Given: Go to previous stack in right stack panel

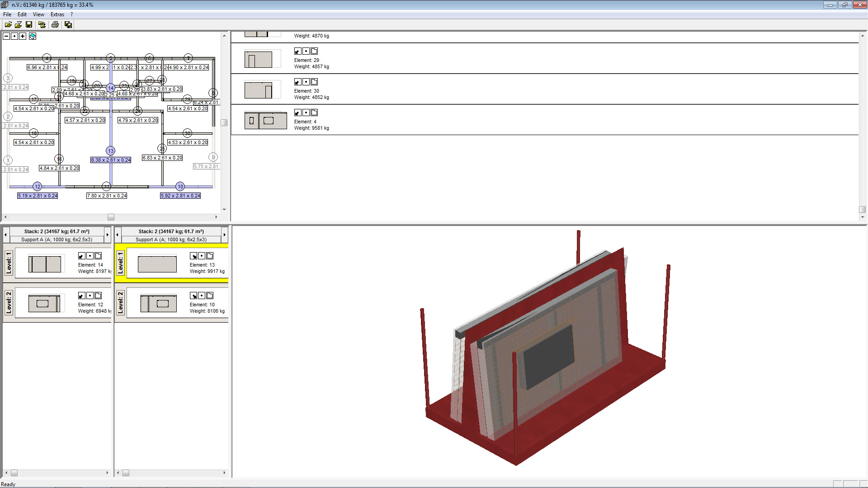Looking at the screenshot, I should click(x=118, y=235).
